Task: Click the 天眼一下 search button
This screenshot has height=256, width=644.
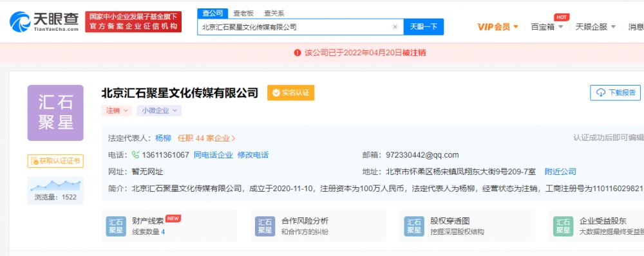Action: click(424, 27)
